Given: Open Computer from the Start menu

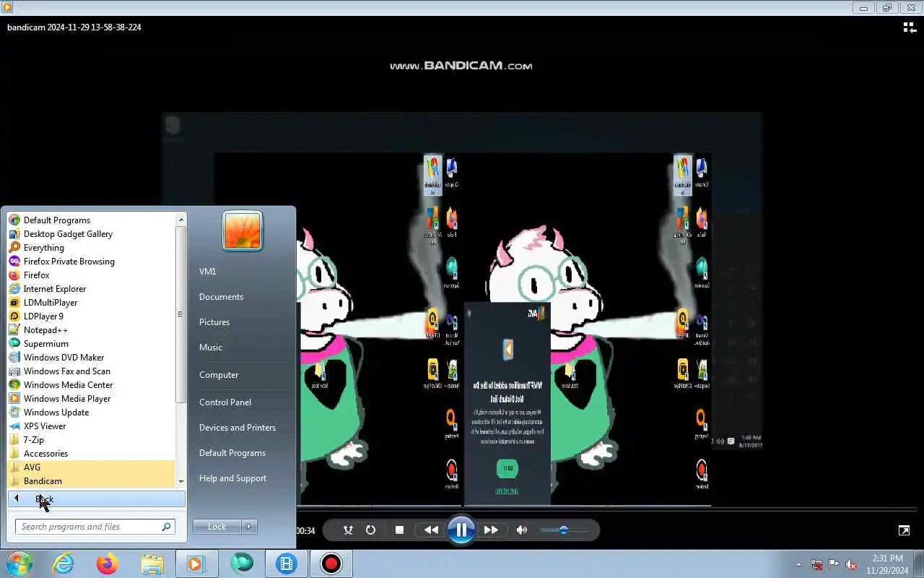Looking at the screenshot, I should click(219, 375).
